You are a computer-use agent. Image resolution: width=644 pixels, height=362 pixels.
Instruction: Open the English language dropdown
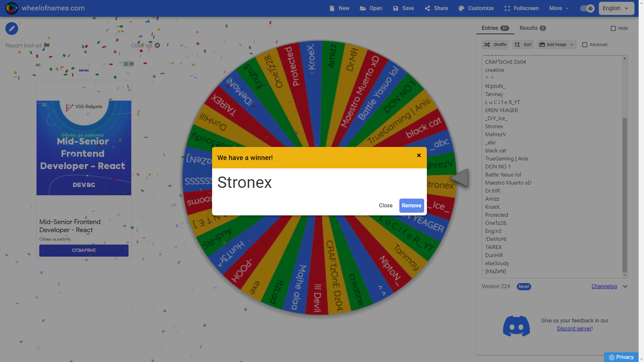pos(616,8)
